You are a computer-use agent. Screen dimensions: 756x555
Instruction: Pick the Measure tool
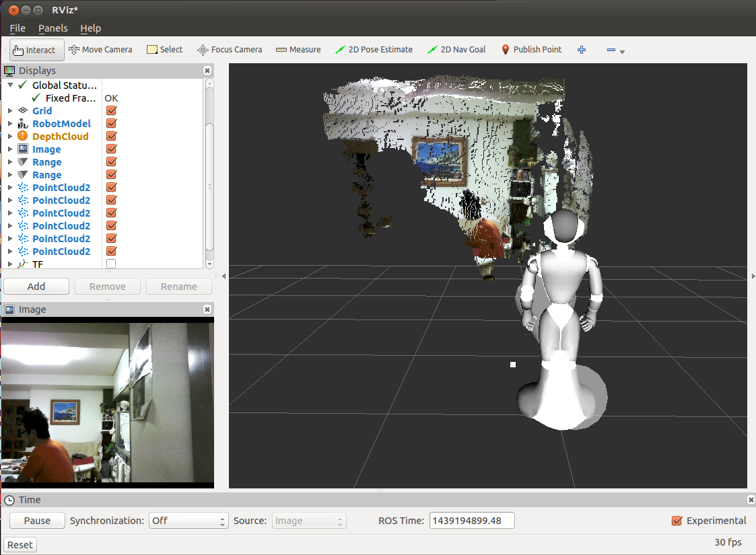pyautogui.click(x=298, y=50)
